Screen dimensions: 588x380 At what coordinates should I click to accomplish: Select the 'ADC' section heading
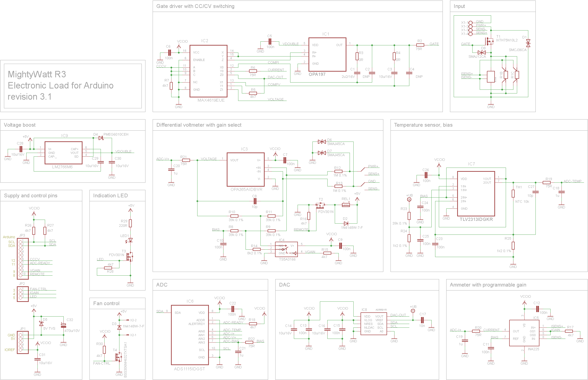coord(162,285)
